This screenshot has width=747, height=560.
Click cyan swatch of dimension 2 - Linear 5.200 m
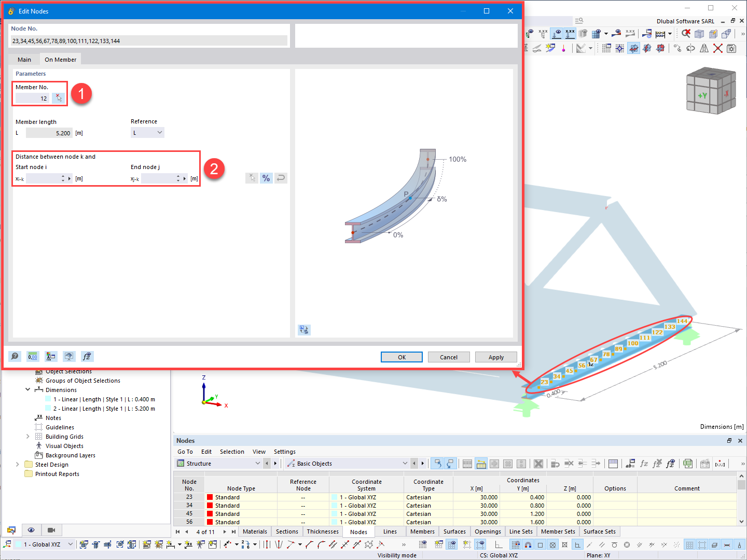[48, 409]
